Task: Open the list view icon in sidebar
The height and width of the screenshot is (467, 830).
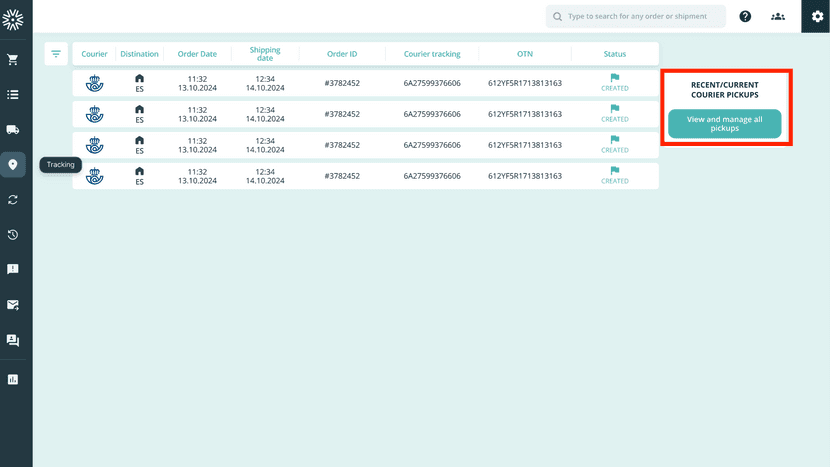Action: pos(13,95)
